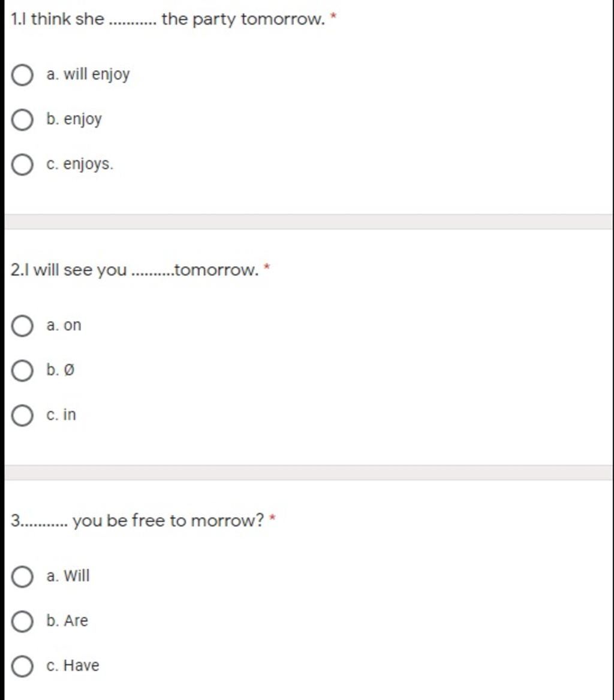Viewport: 614px width, 700px height.
Task: Pick radio option 'c. enjoys.'
Action: coord(22,165)
